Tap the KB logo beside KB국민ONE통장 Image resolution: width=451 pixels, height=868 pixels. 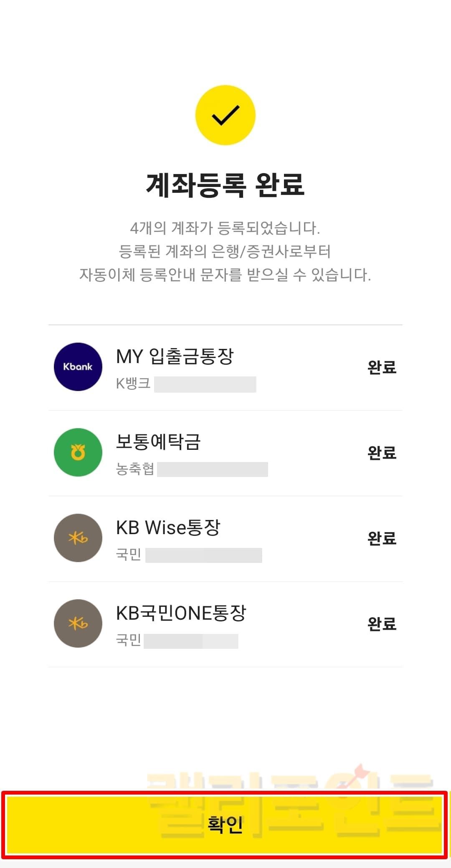(x=78, y=623)
